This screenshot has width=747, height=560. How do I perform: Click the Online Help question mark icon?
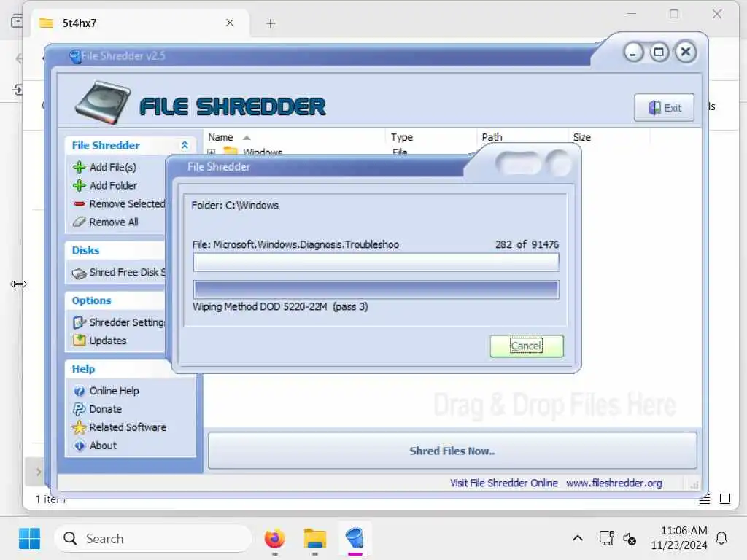[79, 391]
